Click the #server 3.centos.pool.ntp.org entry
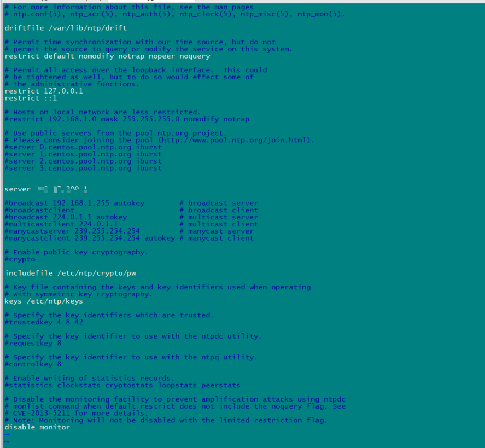Image resolution: width=485 pixels, height=448 pixels. pyautogui.click(x=83, y=168)
